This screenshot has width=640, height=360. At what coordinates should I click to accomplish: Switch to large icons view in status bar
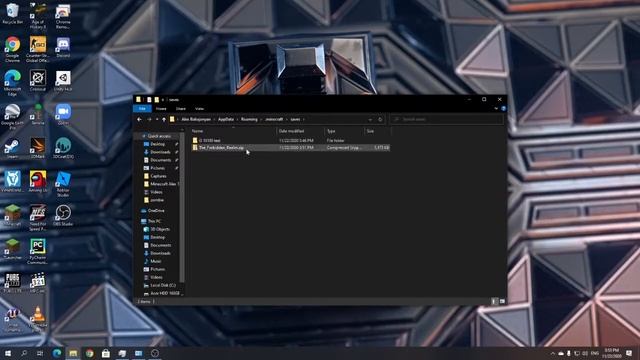coord(502,301)
